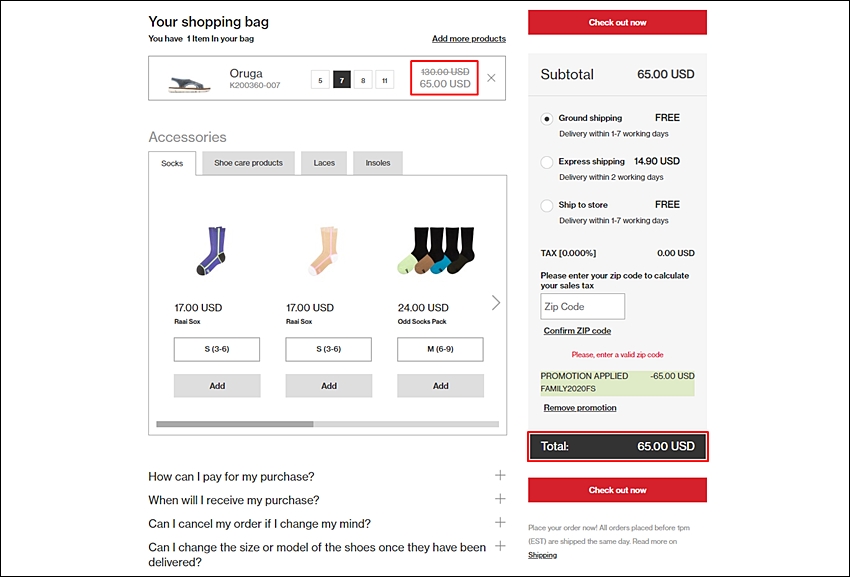Open size selector S (3-6) for purple socks
Image resolution: width=850 pixels, height=577 pixels.
[217, 349]
